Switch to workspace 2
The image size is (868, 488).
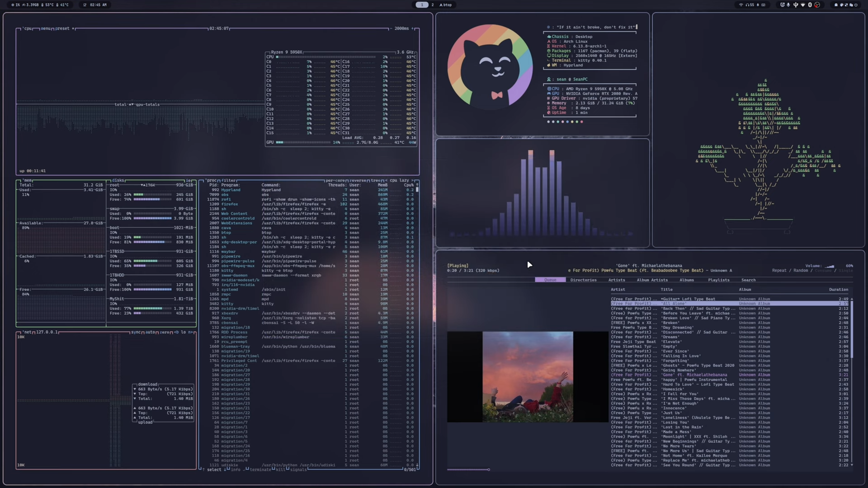[x=433, y=5]
